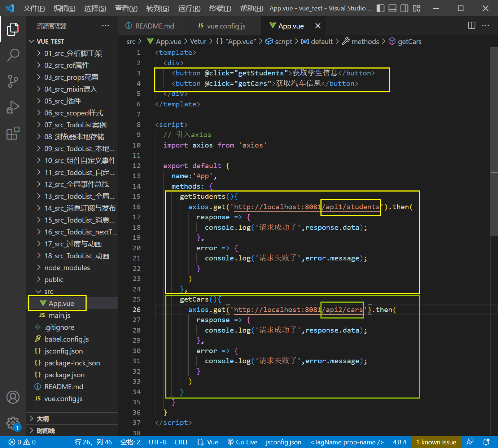Click the feedback icon in status bar
This screenshot has height=448, width=498.
(470, 442)
